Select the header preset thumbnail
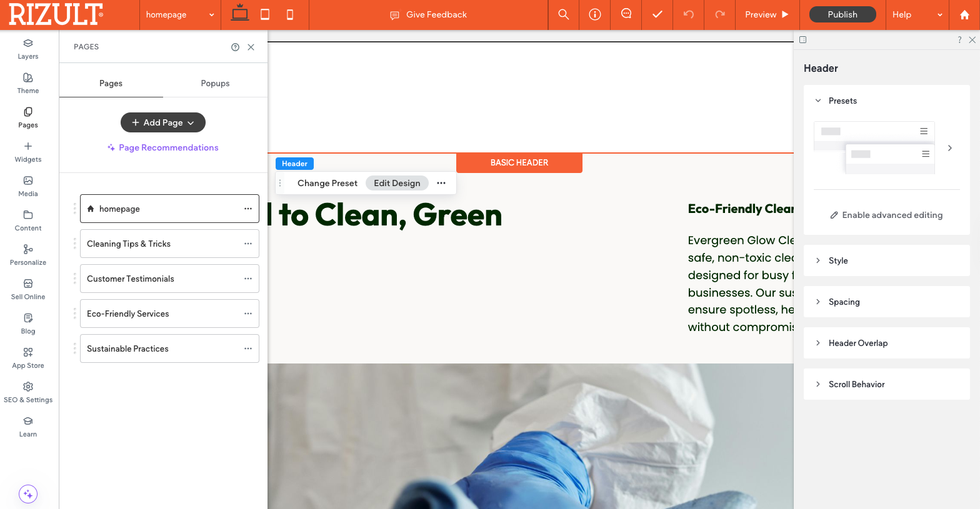Image resolution: width=980 pixels, height=509 pixels. [x=874, y=147]
